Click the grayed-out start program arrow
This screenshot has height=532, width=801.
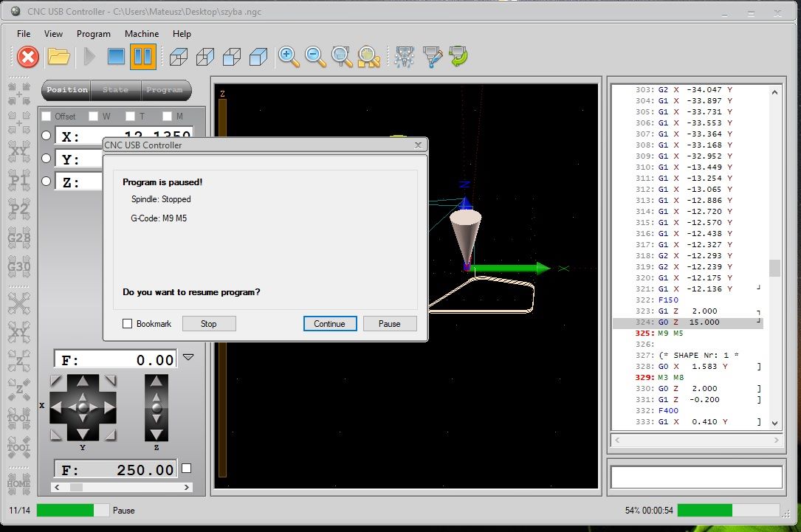coord(89,56)
